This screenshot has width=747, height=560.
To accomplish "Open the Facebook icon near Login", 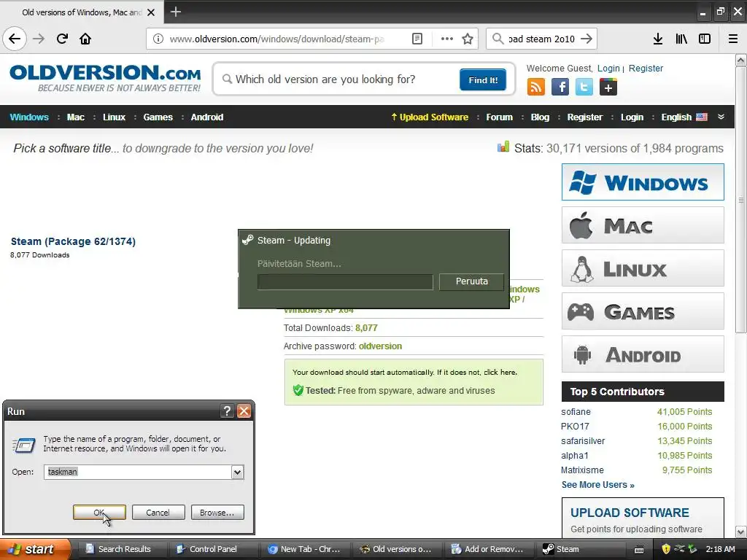I will click(x=560, y=87).
